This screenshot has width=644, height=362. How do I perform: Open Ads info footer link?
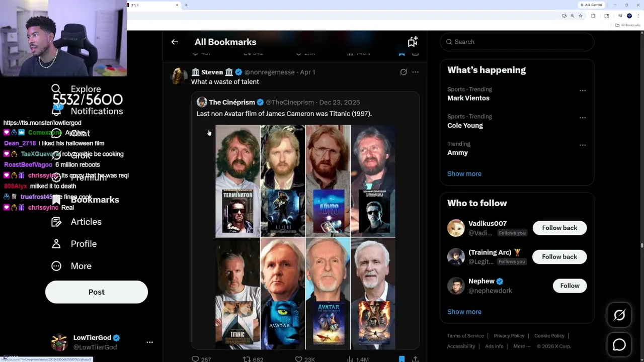[494, 346]
